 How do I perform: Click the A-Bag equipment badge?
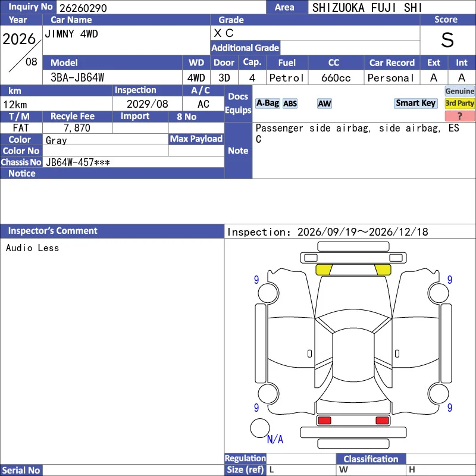pyautogui.click(x=267, y=103)
